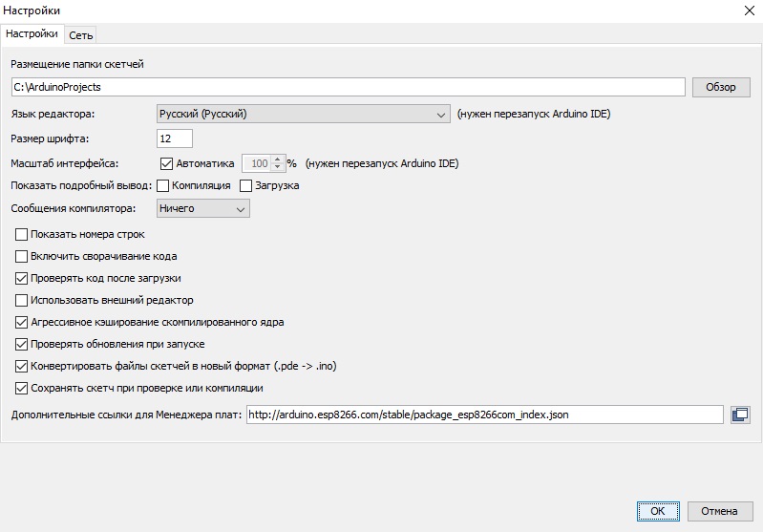763x532 pixels.
Task: Click the icon to edit additional board URLs
Action: click(x=739, y=415)
